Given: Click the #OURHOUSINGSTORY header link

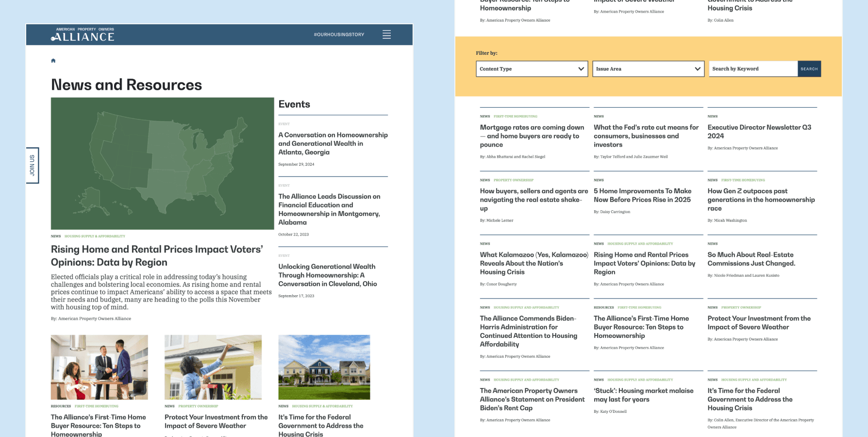Looking at the screenshot, I should point(339,34).
